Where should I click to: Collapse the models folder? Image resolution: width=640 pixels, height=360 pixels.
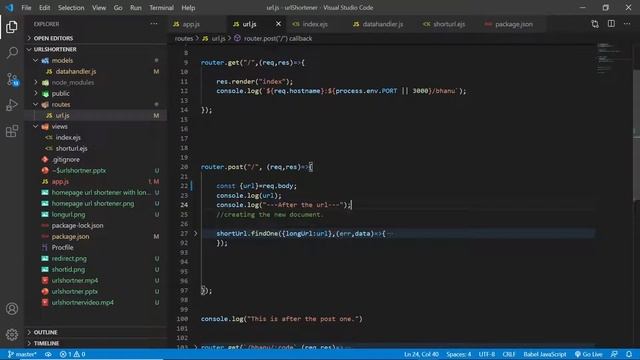pyautogui.click(x=62, y=60)
